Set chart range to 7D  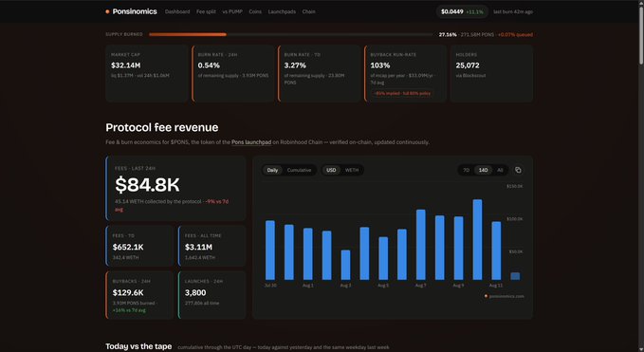tap(466, 170)
